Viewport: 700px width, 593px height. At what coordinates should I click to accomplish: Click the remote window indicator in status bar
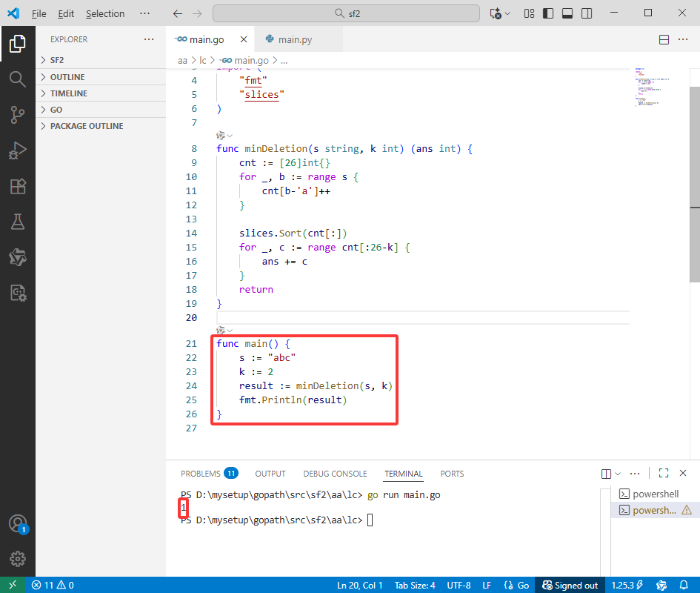point(13,585)
